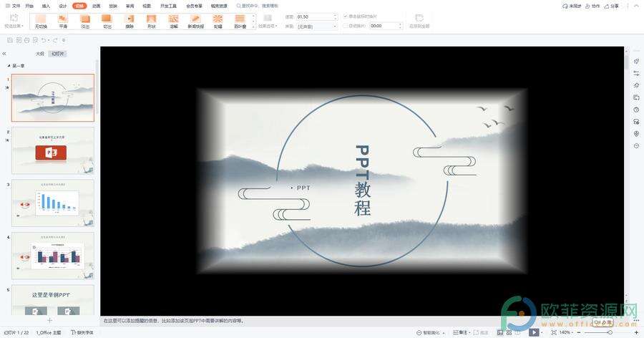Switch to slide sorter grid view icon
Viewport: 644px width, 338px height.
tap(509, 332)
